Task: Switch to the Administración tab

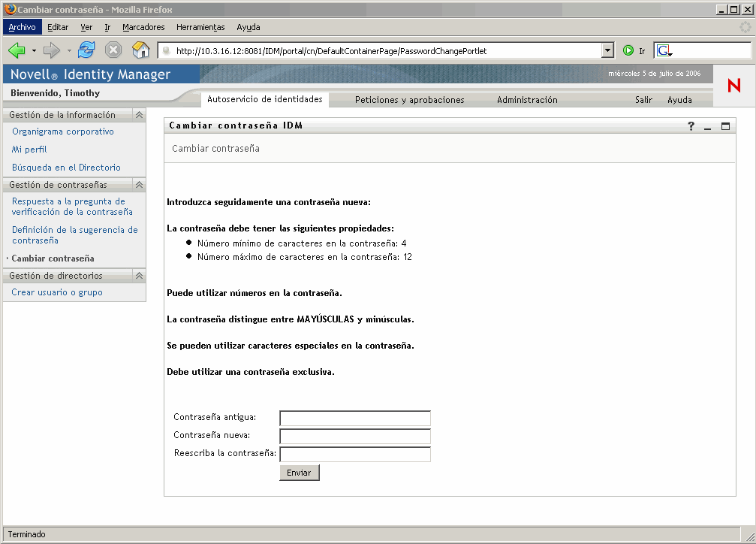Action: pos(527,99)
